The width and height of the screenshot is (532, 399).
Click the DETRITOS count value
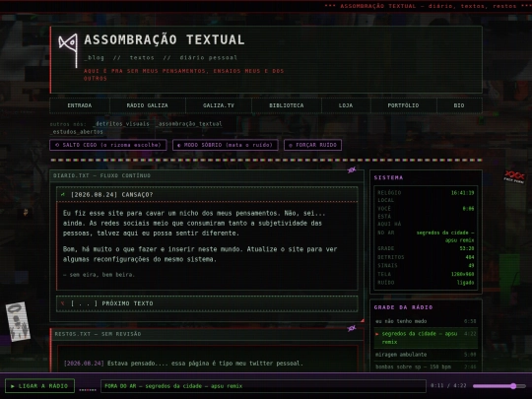(470, 257)
